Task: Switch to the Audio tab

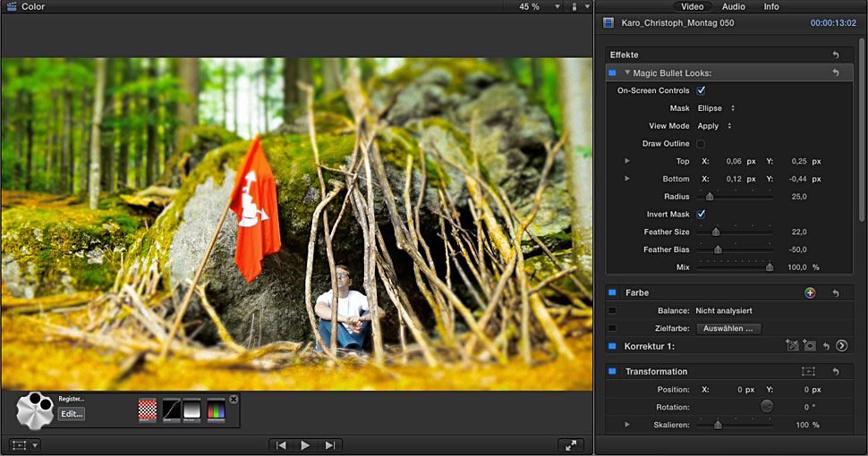Action: [x=733, y=6]
